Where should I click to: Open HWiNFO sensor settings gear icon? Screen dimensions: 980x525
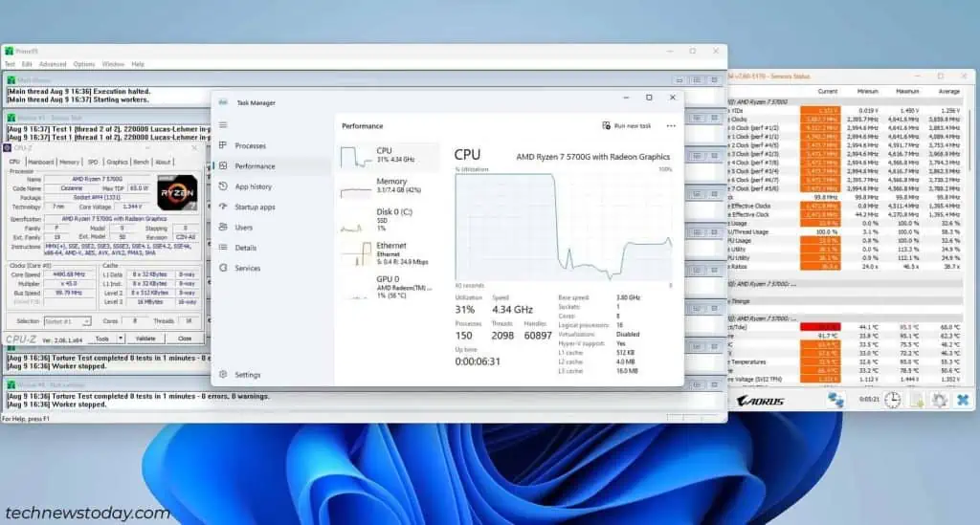[x=940, y=401]
